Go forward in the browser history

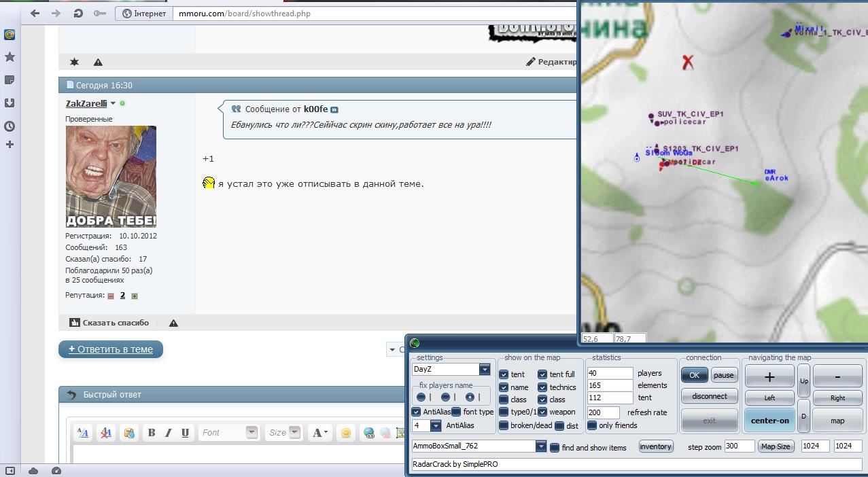pyautogui.click(x=56, y=13)
